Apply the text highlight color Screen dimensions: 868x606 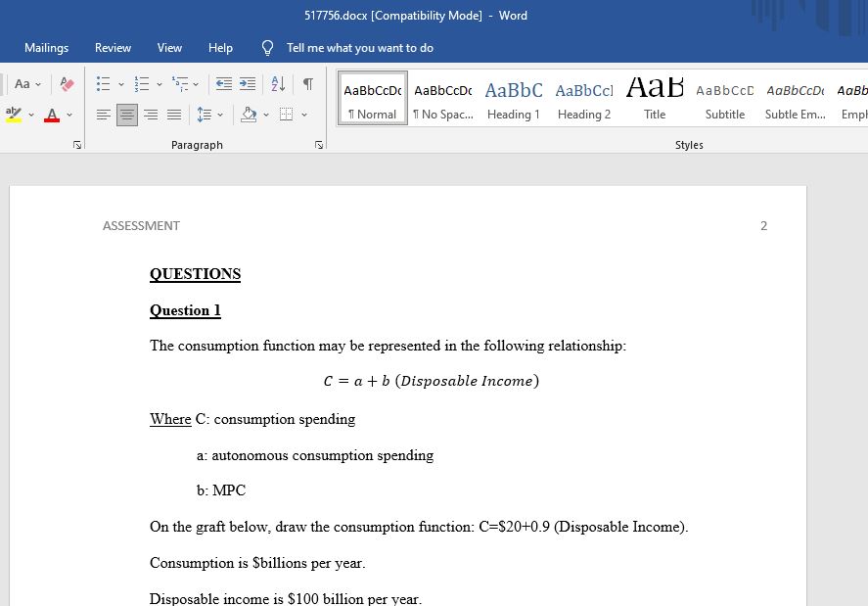[14, 115]
